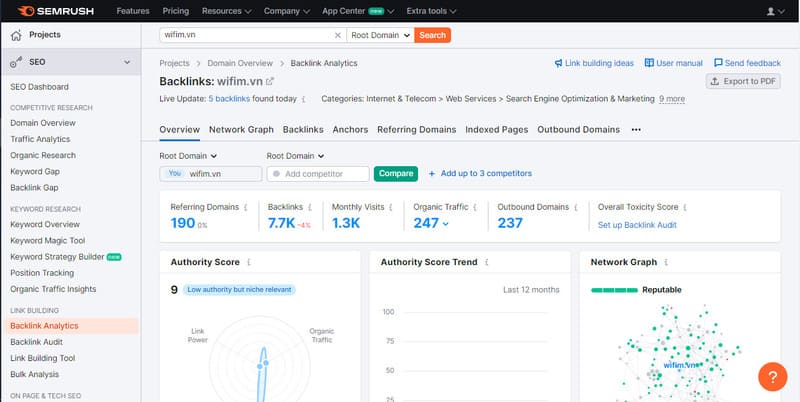
Task: Switch to the Referring Domains tab
Action: 417,130
